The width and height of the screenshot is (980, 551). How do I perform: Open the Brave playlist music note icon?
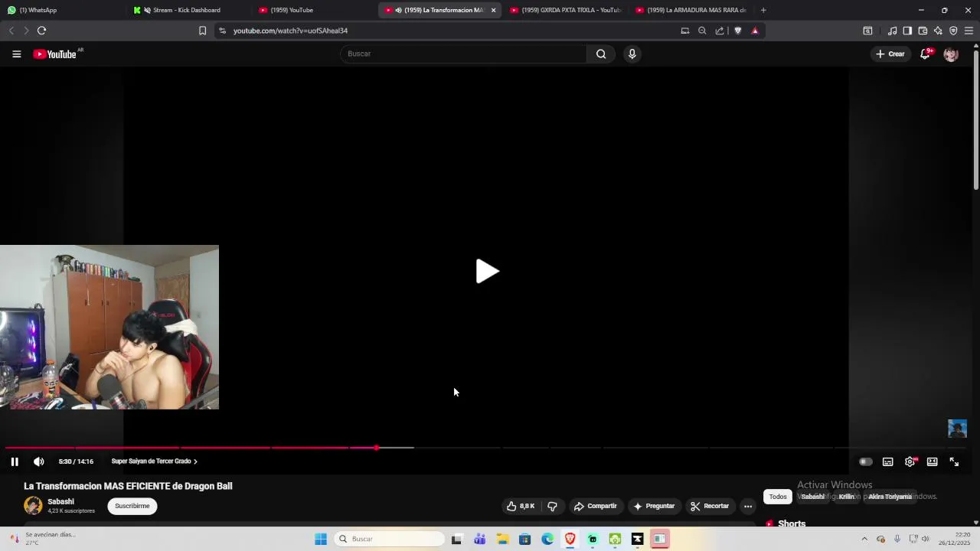point(892,31)
